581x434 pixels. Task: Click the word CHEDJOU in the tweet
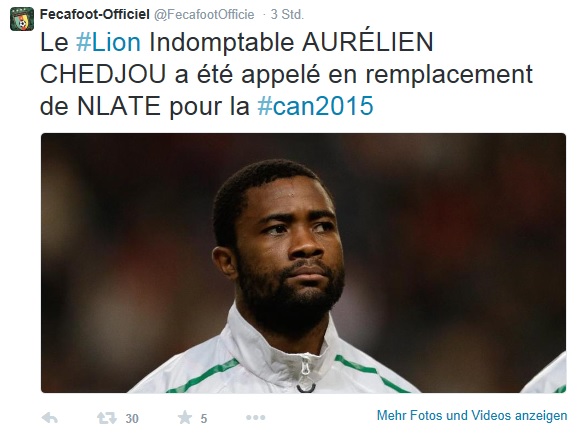coord(103,74)
